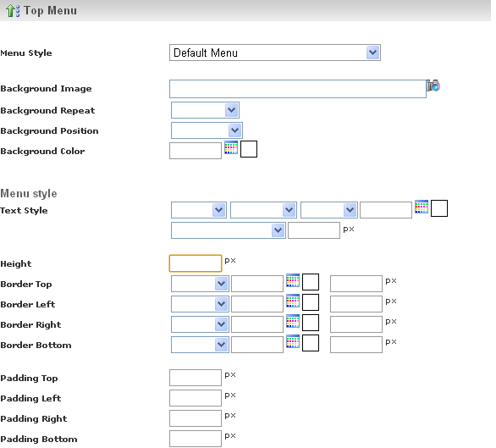Viewport: 496px width, 448px height.
Task: Open the Border Top style dropdown
Action: pos(200,284)
